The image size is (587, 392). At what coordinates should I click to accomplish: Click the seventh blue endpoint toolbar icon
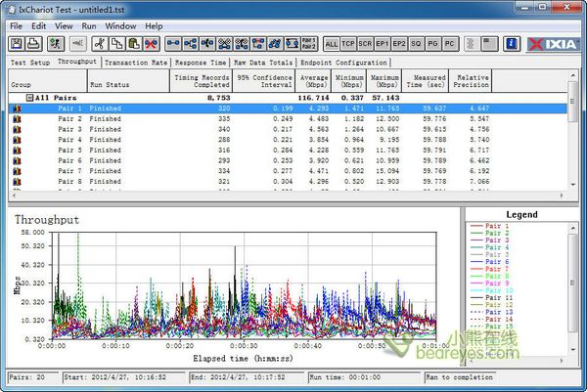click(275, 44)
